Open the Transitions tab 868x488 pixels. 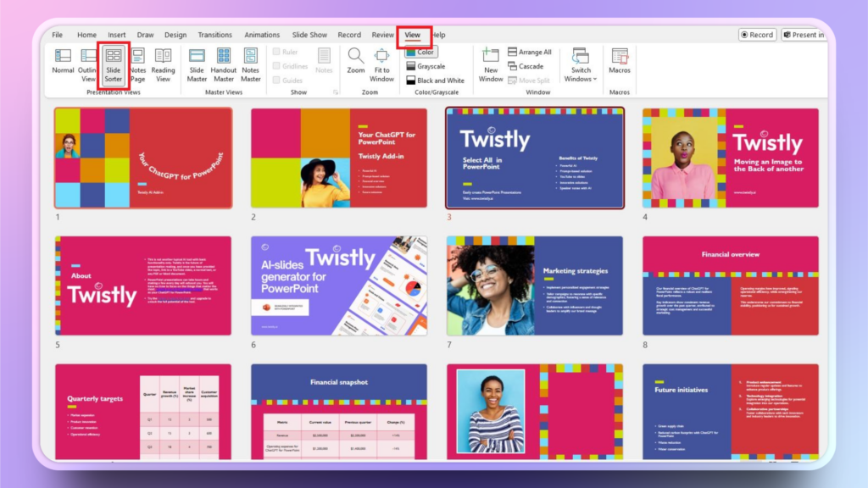[214, 35]
